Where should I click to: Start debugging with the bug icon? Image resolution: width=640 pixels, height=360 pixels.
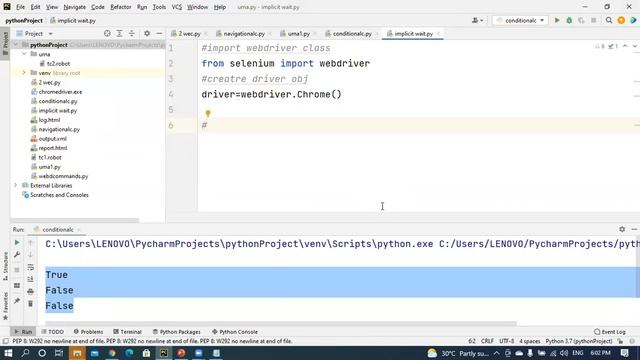coord(569,20)
